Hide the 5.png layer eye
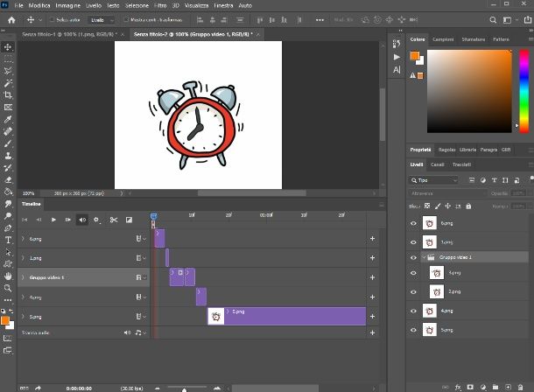 (x=413, y=330)
